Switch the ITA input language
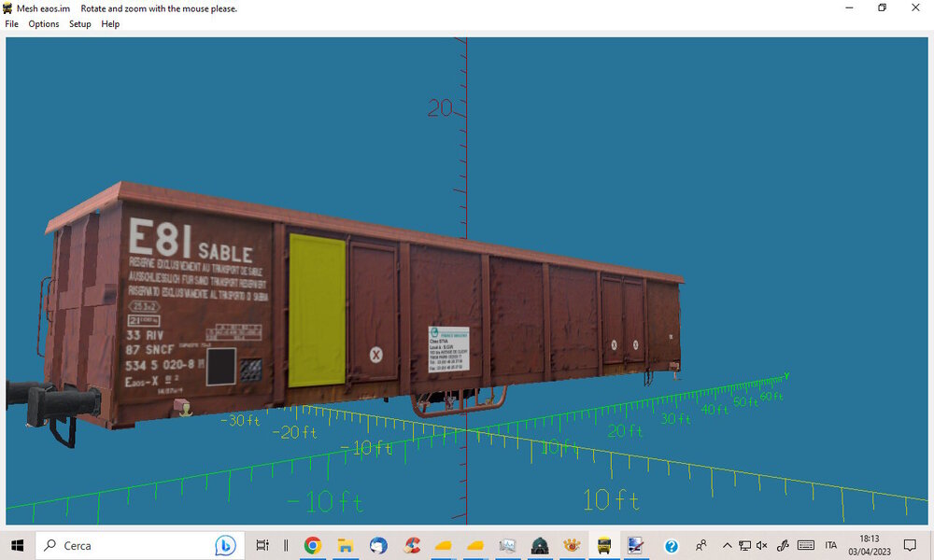This screenshot has width=934, height=560. (831, 545)
